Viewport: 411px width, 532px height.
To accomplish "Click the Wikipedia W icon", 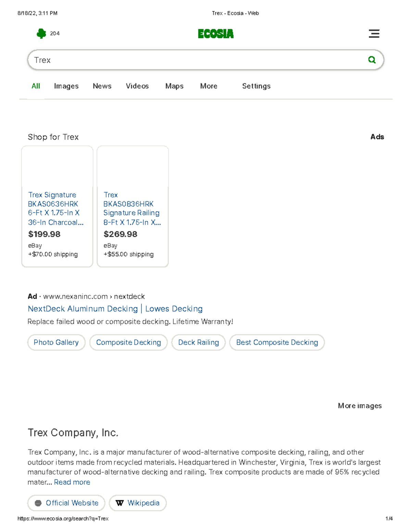I will coord(119,503).
